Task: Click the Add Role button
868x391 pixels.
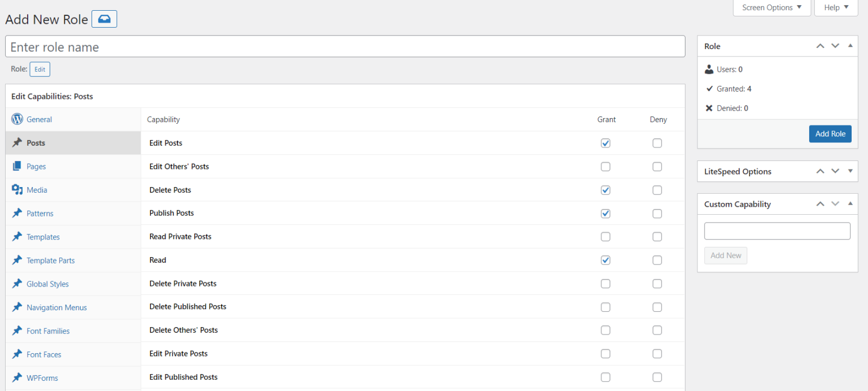Action: [x=830, y=134]
